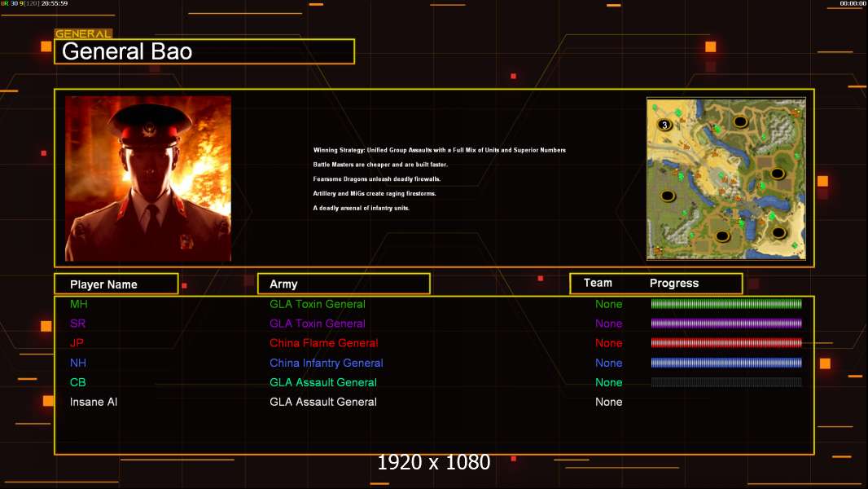Click China Infantry General army entry
Screen dimensions: 868x489
pyautogui.click(x=326, y=363)
